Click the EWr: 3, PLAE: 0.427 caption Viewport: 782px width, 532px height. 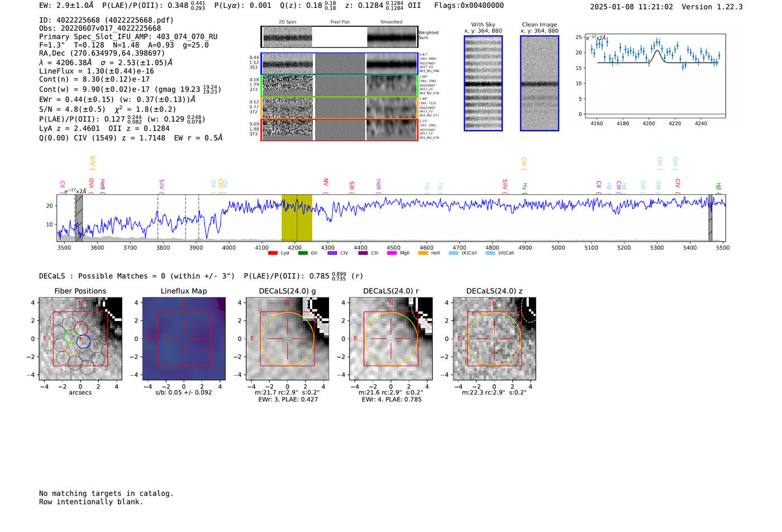[288, 400]
